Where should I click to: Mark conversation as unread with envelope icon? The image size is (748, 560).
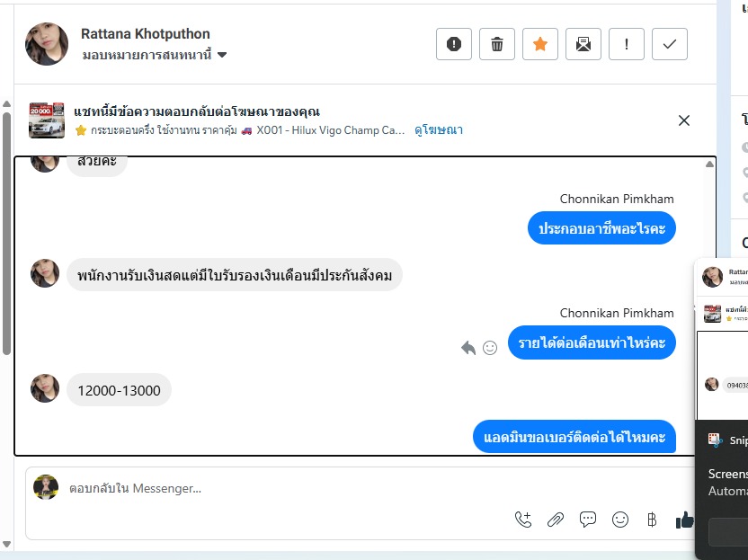(x=583, y=44)
